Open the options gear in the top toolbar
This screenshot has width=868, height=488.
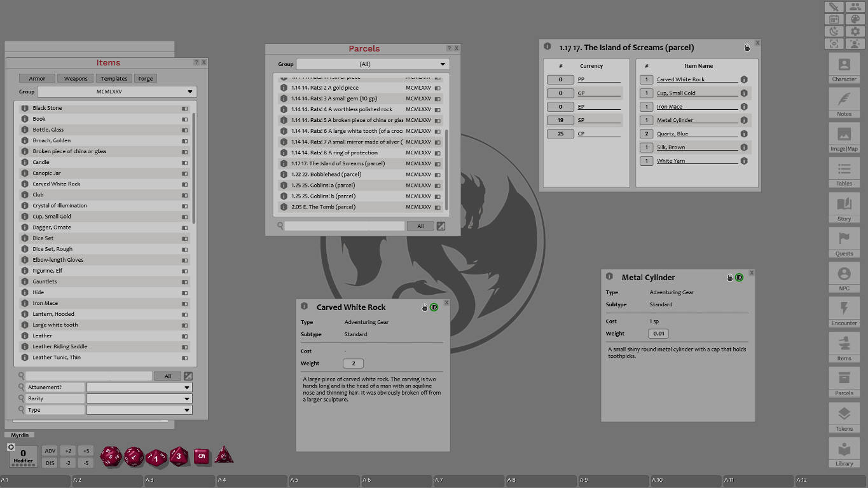(855, 30)
